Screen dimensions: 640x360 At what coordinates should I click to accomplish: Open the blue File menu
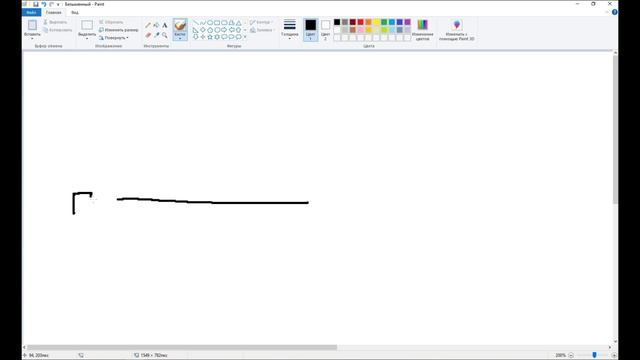pos(31,13)
